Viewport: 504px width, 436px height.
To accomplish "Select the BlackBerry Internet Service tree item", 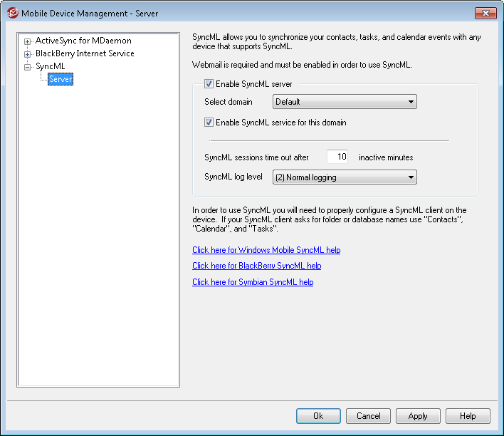I will click(85, 53).
